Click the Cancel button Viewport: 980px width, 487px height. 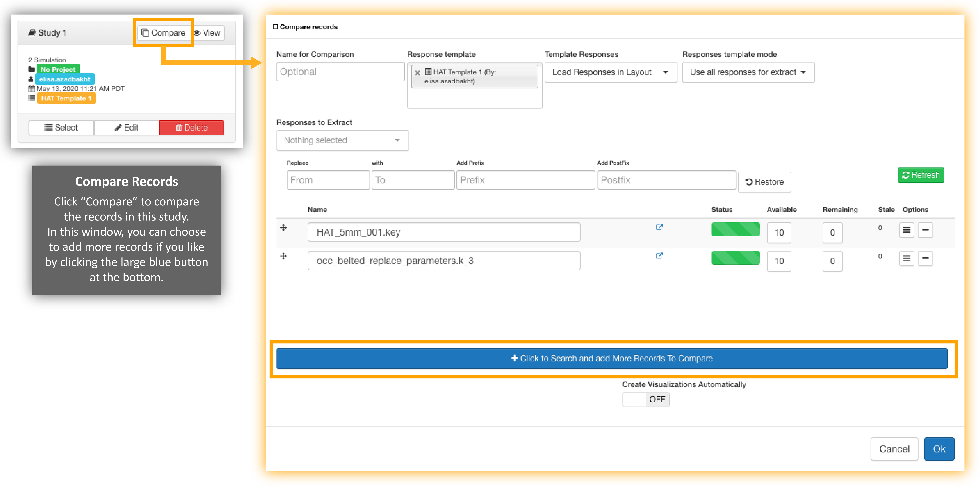click(894, 449)
